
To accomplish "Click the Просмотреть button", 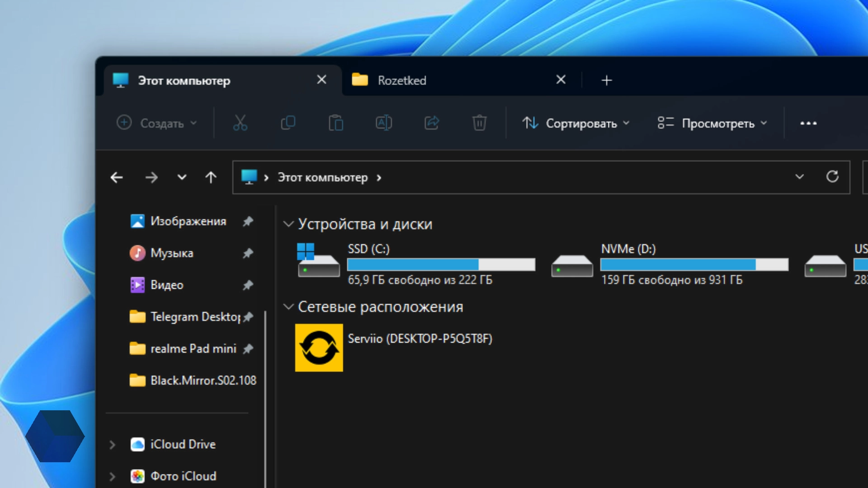I will [712, 123].
